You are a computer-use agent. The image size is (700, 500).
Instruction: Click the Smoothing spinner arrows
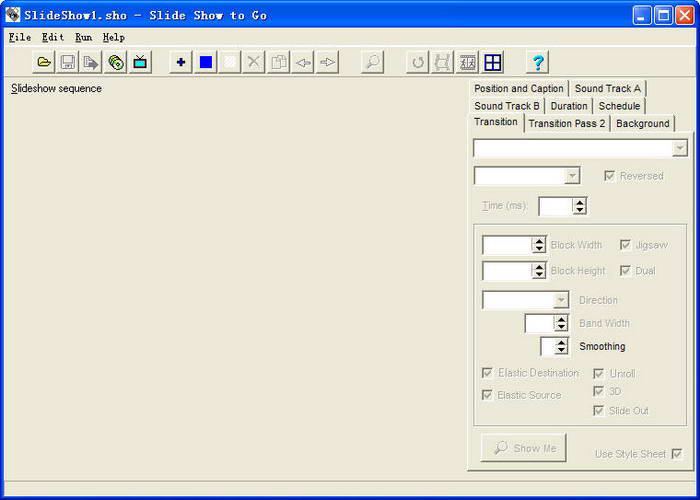tap(561, 346)
